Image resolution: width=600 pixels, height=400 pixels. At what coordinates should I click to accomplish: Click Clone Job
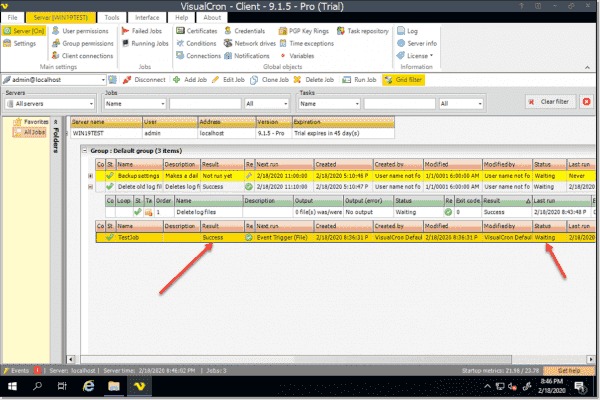click(269, 80)
